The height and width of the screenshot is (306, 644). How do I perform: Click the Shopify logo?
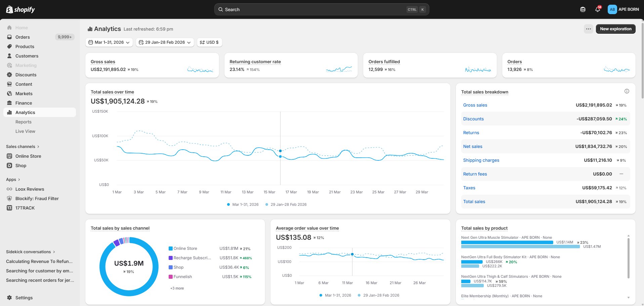tap(20, 9)
